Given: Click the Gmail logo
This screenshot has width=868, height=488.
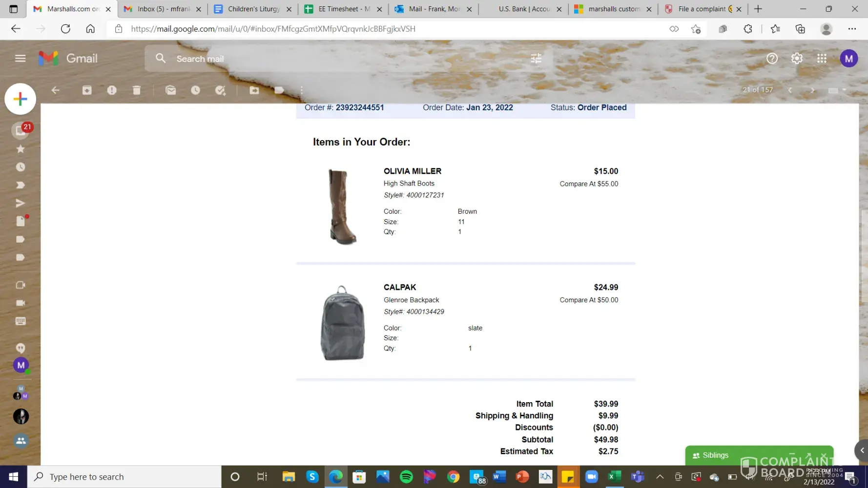Looking at the screenshot, I should 68,59.
